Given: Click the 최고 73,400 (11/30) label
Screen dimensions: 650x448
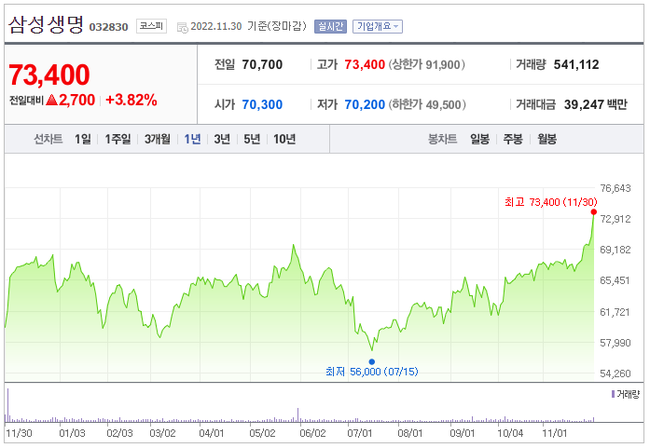Looking at the screenshot, I should pos(551,202).
